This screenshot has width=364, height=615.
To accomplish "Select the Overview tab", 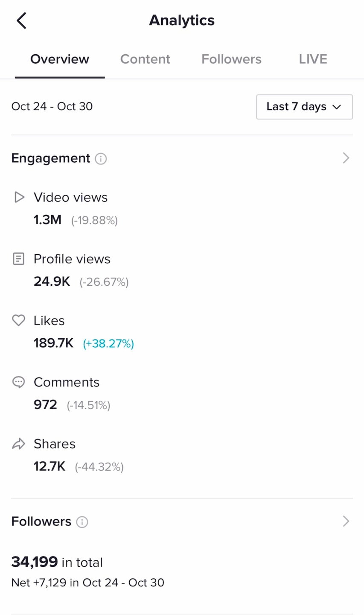I will [60, 59].
